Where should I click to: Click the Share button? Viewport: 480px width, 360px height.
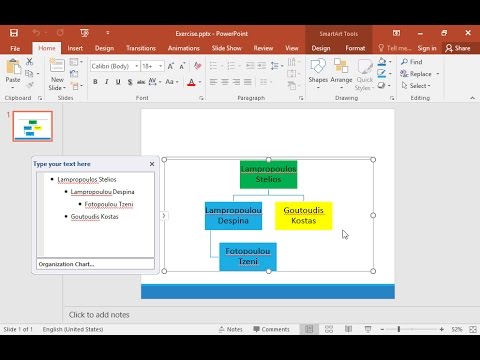click(x=458, y=48)
